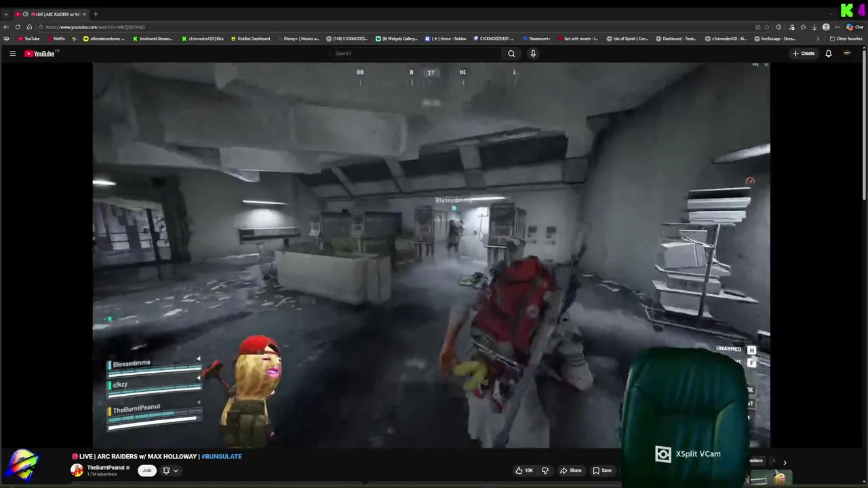Click the Create button
Viewport: 868px width, 488px height.
coord(804,54)
